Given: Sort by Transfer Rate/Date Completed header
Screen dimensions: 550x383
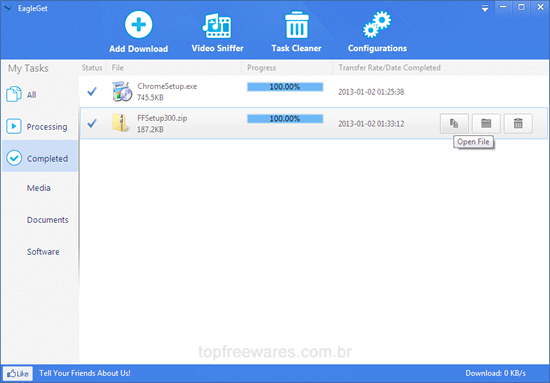Looking at the screenshot, I should click(389, 68).
